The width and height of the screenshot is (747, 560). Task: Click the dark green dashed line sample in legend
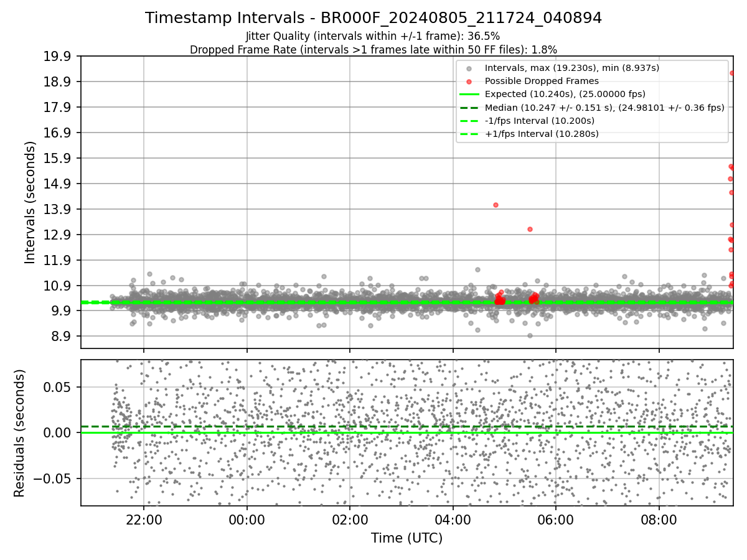(x=469, y=108)
